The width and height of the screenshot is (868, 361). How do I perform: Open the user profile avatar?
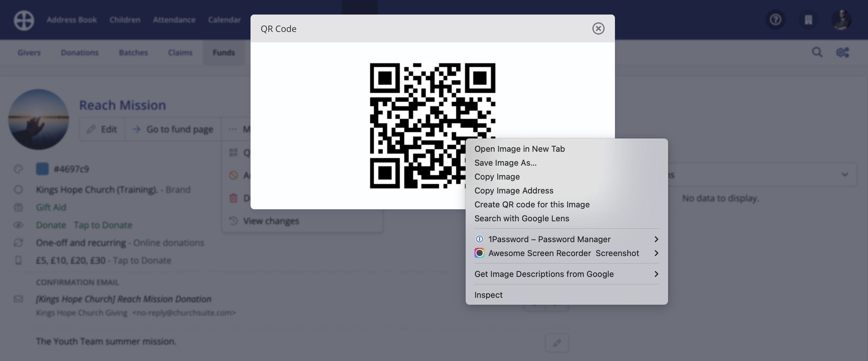coord(841,20)
